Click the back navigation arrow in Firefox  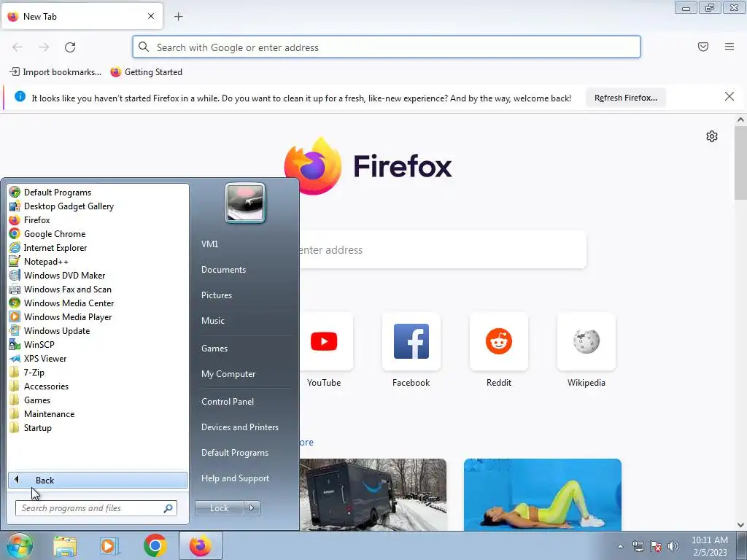(18, 47)
